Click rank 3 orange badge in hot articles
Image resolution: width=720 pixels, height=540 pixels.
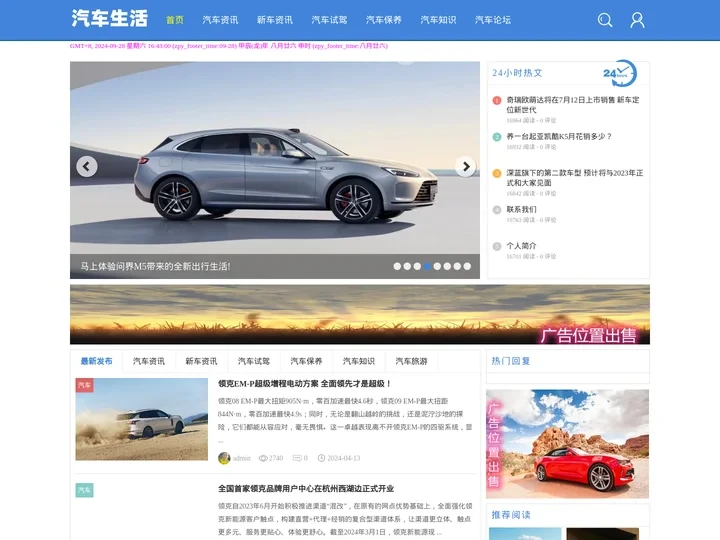497,174
